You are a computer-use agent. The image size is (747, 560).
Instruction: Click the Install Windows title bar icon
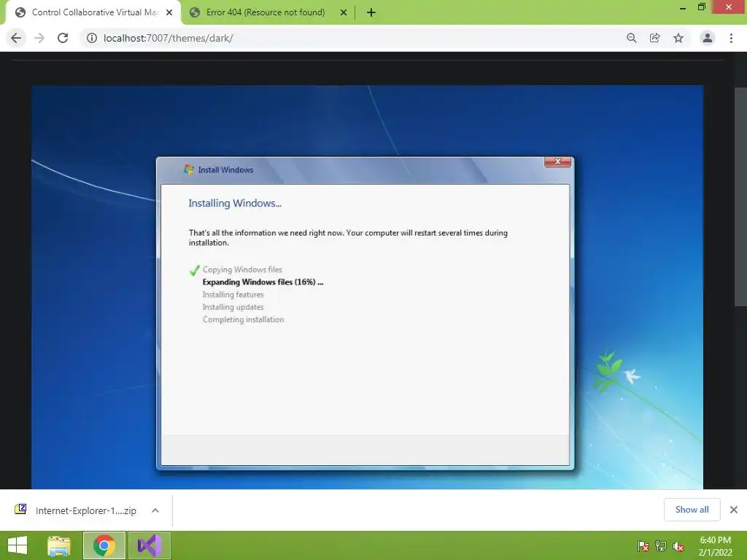[x=189, y=169]
